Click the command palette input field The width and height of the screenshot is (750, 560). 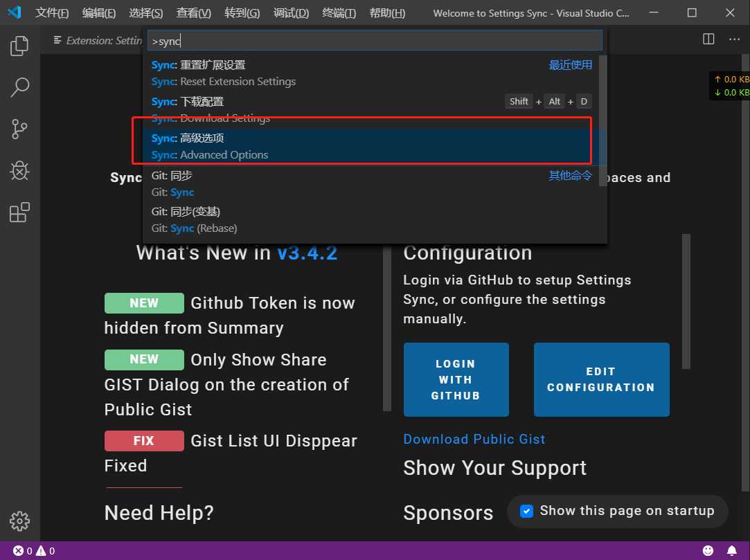coord(375,41)
